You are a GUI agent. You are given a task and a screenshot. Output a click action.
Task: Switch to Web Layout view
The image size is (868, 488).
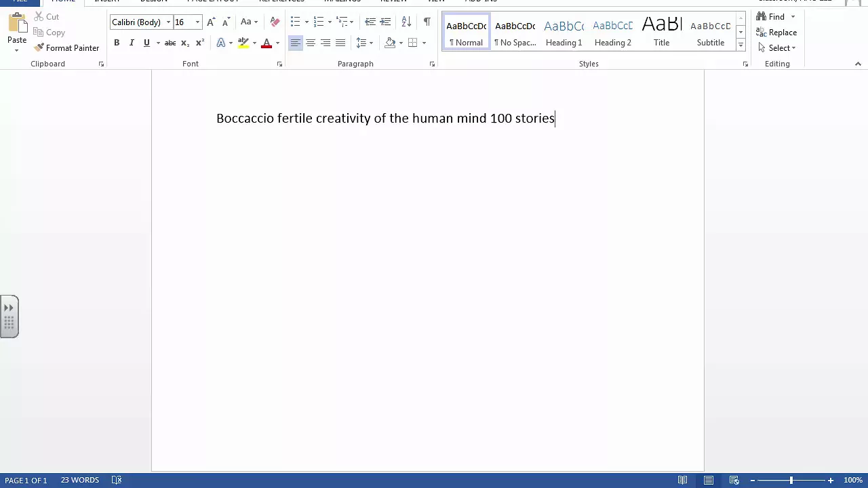tap(734, 480)
